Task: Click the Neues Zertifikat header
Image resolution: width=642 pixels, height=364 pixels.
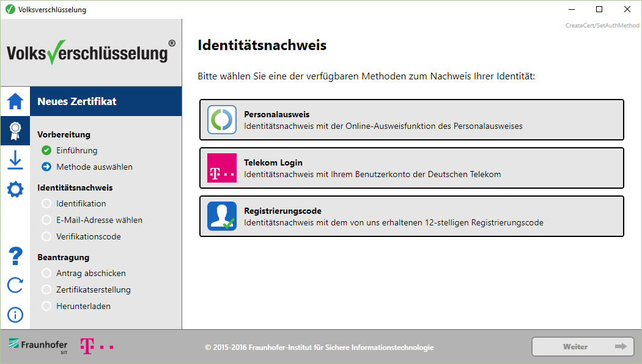Action: 106,101
